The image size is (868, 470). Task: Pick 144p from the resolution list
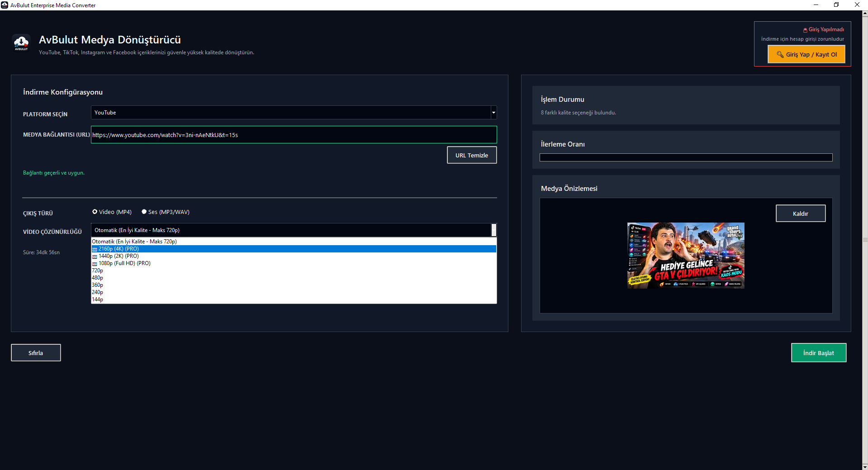tap(294, 299)
